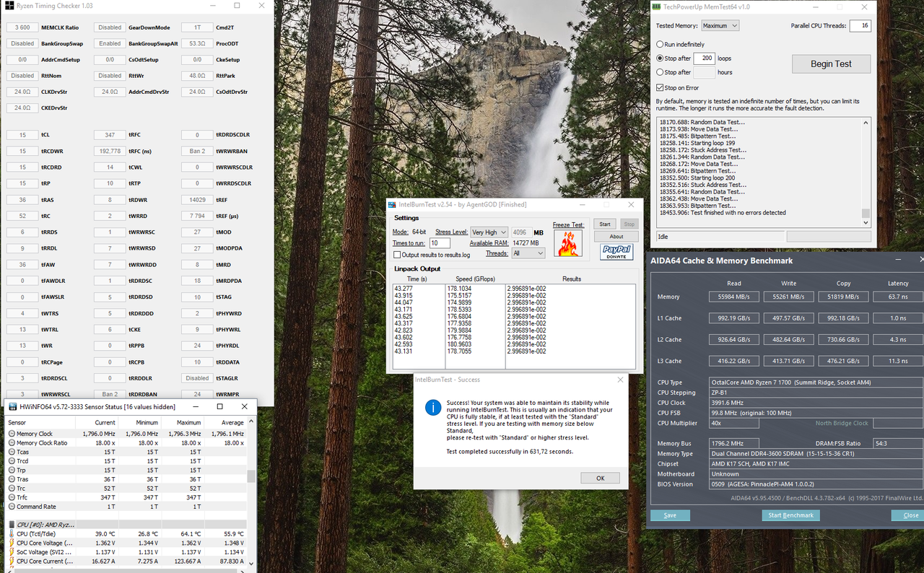This screenshot has height=573, width=924.
Task: Click the Memory Read value 55984 MB/s in AIDA64
Action: tap(734, 297)
